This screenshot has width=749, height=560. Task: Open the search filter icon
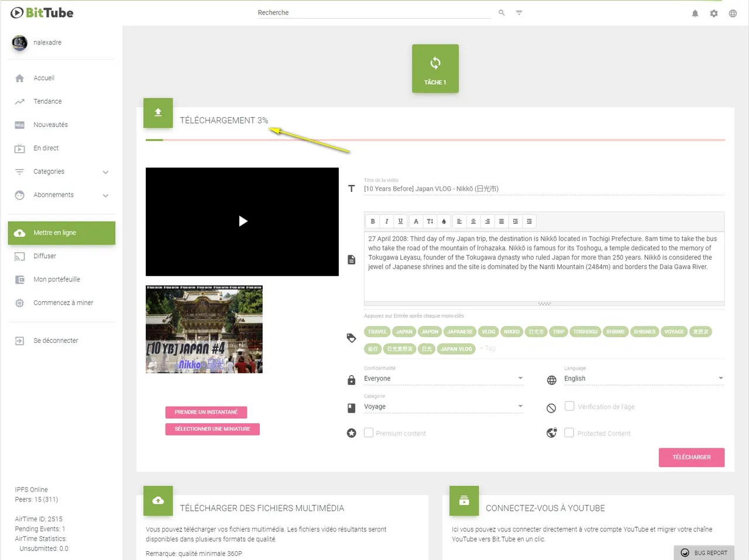pos(519,12)
